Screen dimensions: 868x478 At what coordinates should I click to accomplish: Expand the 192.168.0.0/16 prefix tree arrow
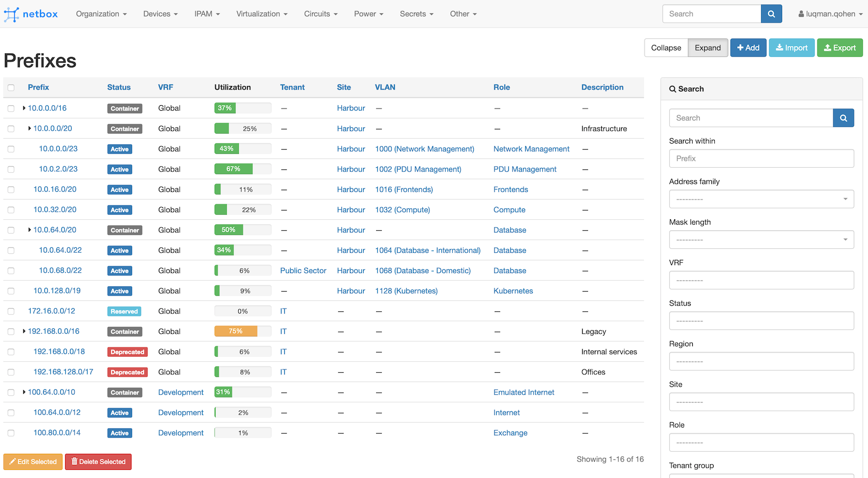[x=24, y=331]
